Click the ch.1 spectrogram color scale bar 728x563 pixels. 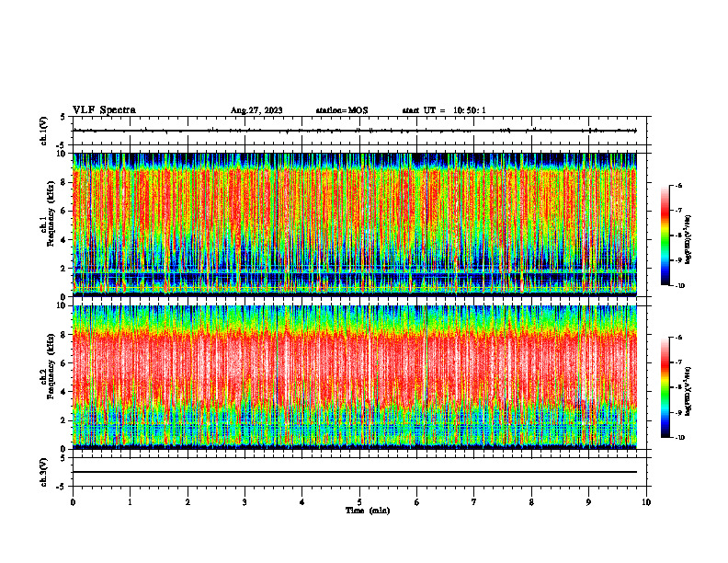[x=665, y=236]
